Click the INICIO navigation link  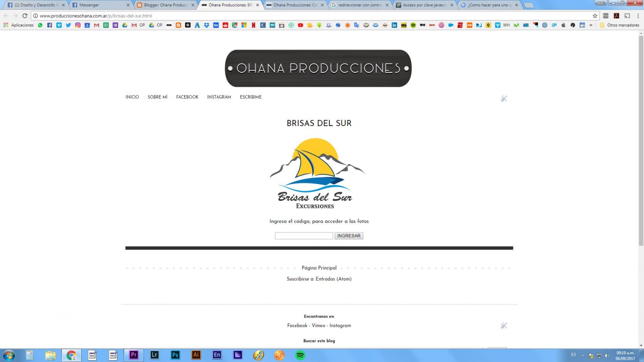[x=132, y=97]
